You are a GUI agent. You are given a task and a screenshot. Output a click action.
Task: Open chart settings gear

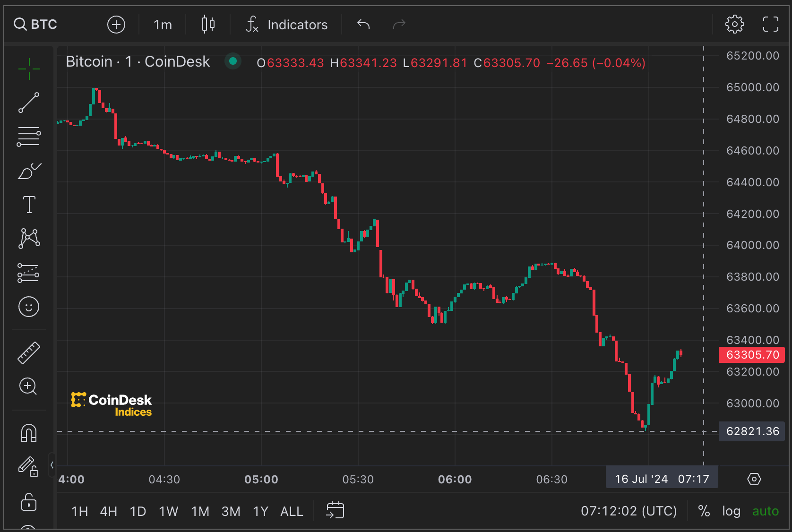[735, 24]
